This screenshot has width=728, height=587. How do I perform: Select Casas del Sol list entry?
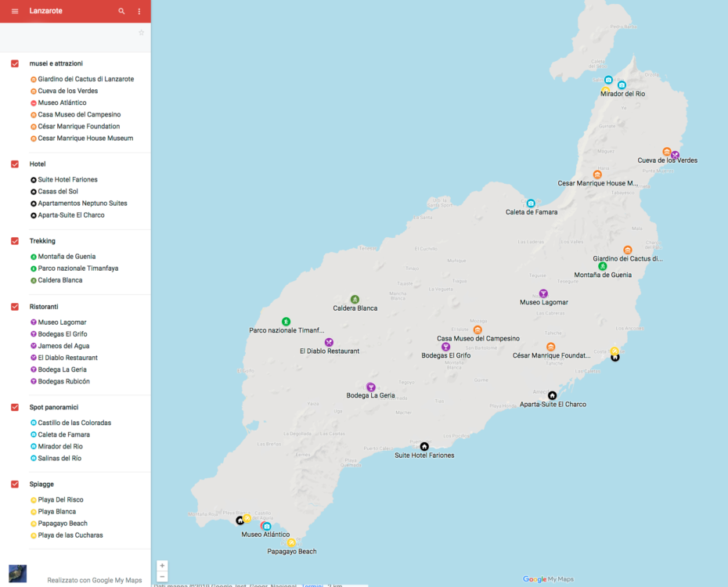pyautogui.click(x=58, y=191)
